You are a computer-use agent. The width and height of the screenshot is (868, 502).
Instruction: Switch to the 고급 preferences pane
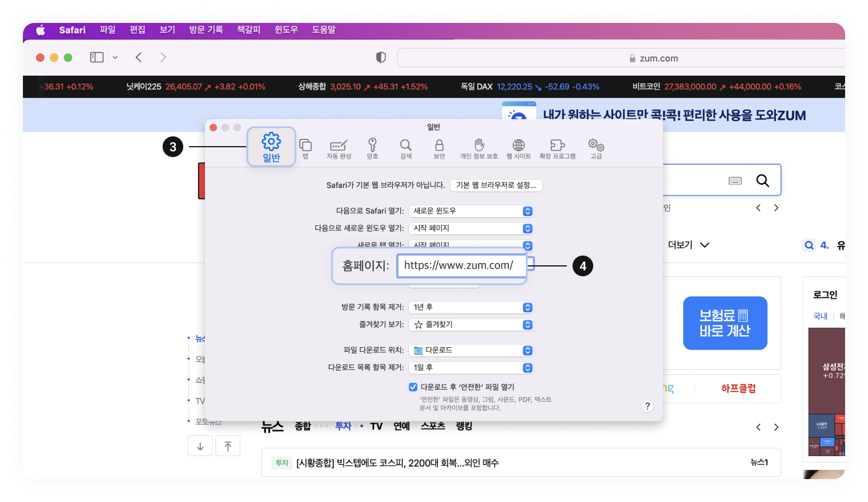pos(595,147)
